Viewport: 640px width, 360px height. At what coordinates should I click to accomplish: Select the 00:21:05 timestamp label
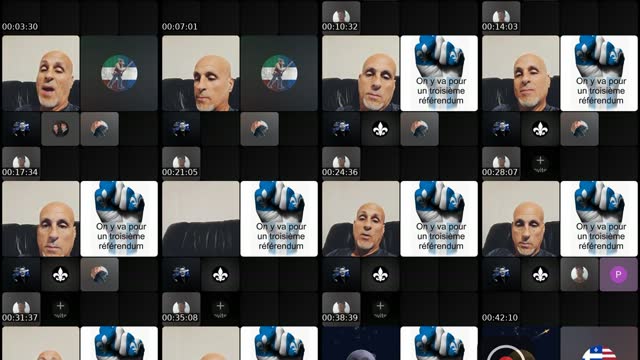click(180, 172)
